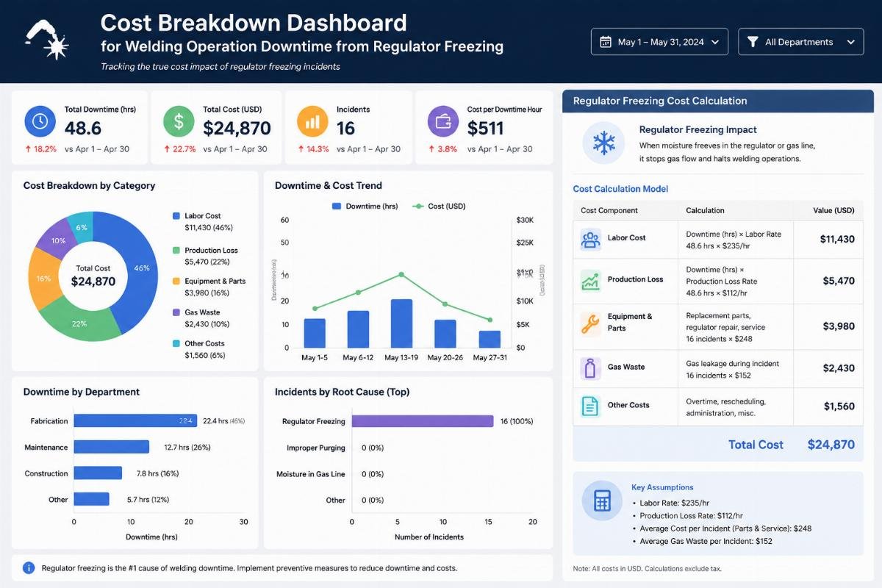Click the Total Cost card value $24,870
The width and height of the screenshot is (882, 588).
click(237, 129)
